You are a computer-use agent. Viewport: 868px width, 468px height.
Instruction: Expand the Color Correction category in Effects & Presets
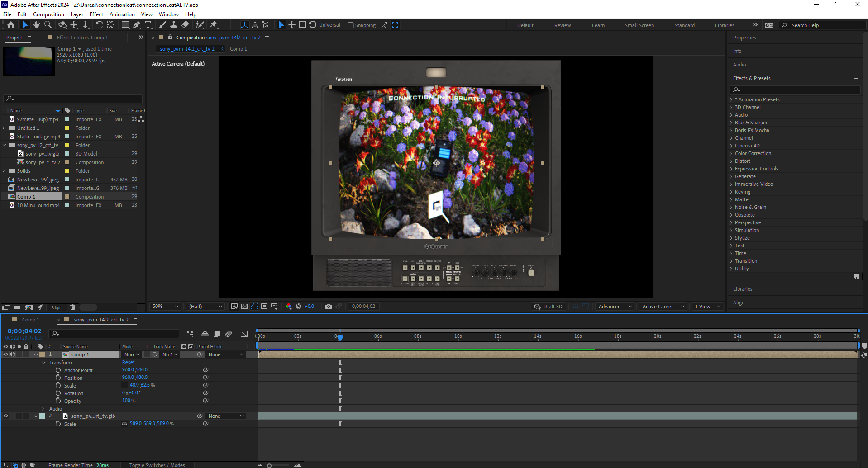732,153
